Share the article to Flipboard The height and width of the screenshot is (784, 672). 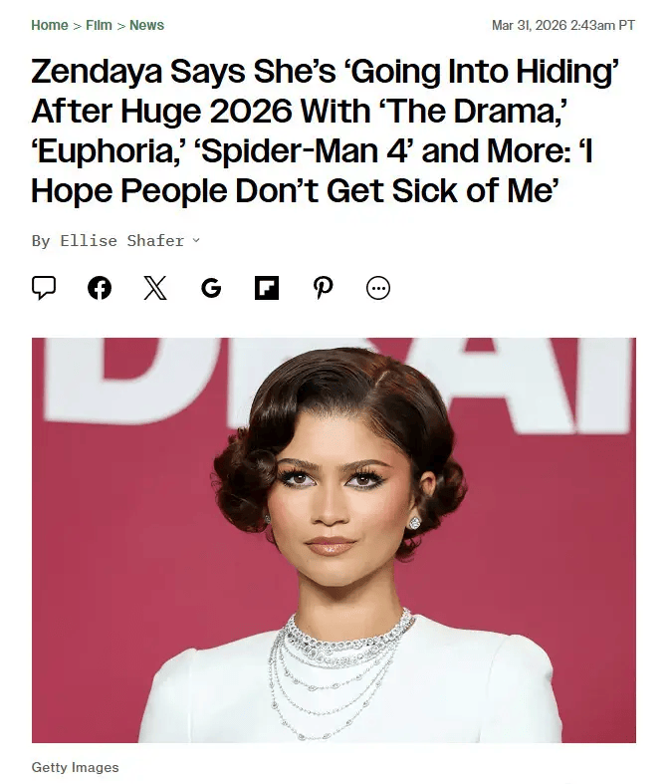tap(267, 289)
